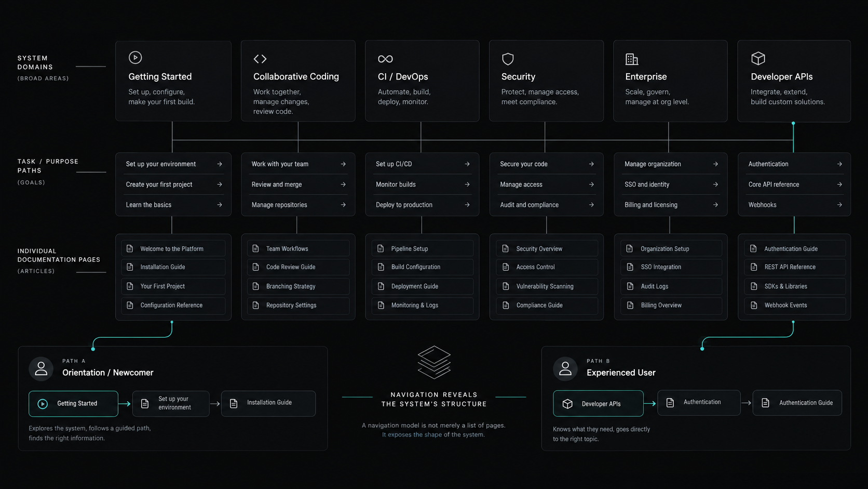
Task: Click document icon beside Compliance Guide
Action: pos(506,305)
